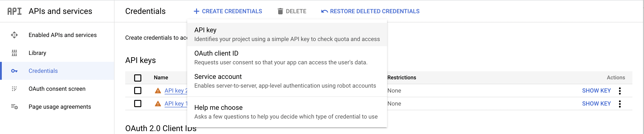The image size is (644, 134).
Task: Click the key icon next to Credentials
Action: click(15, 71)
